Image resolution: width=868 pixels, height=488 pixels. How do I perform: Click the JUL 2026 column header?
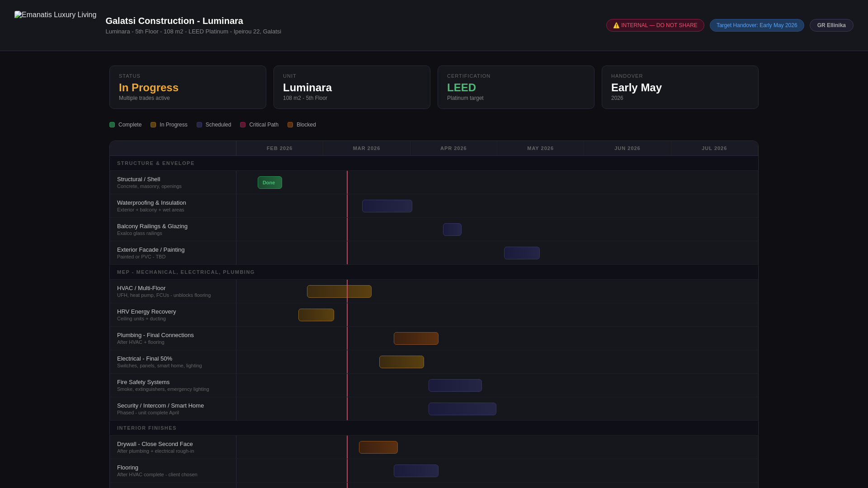[x=714, y=148]
